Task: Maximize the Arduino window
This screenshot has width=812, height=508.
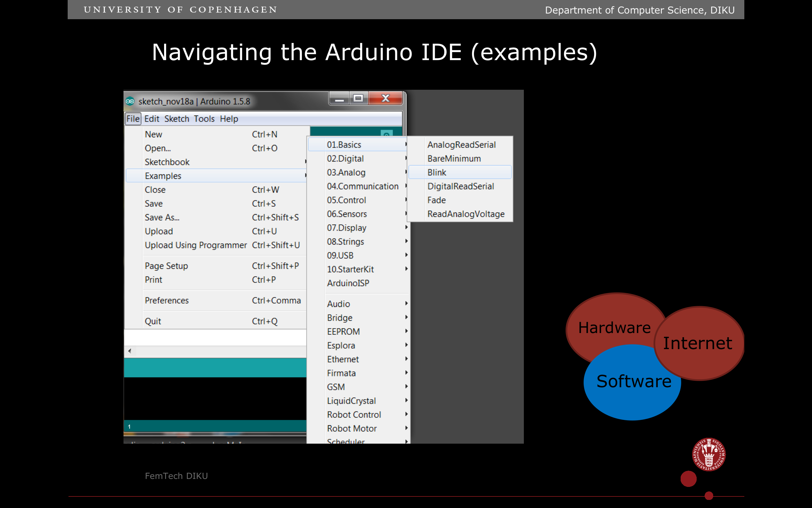Action: [358, 98]
